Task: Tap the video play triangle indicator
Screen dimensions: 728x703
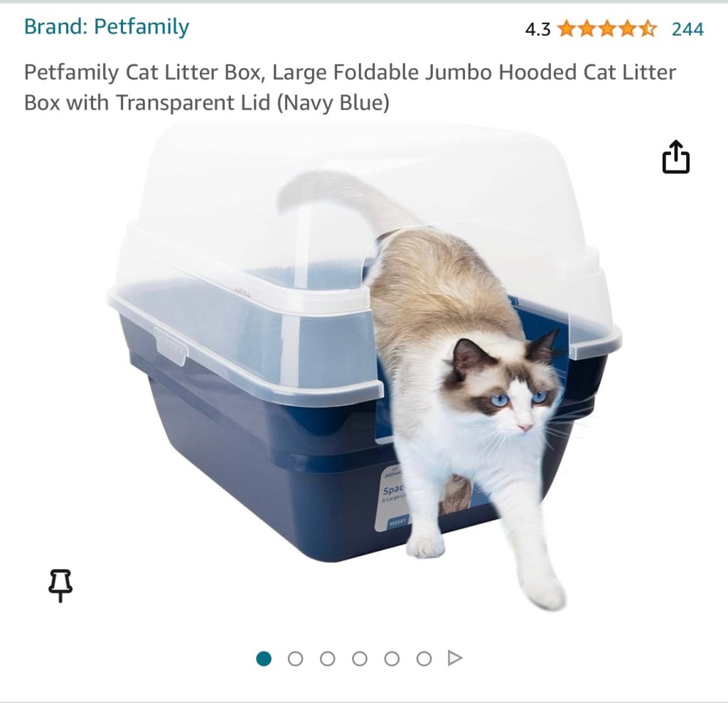Action: tap(455, 658)
